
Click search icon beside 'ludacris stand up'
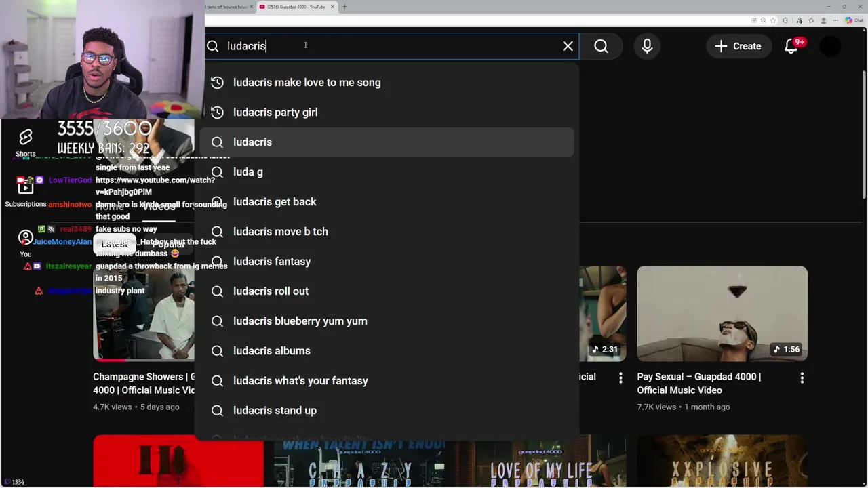tap(217, 411)
